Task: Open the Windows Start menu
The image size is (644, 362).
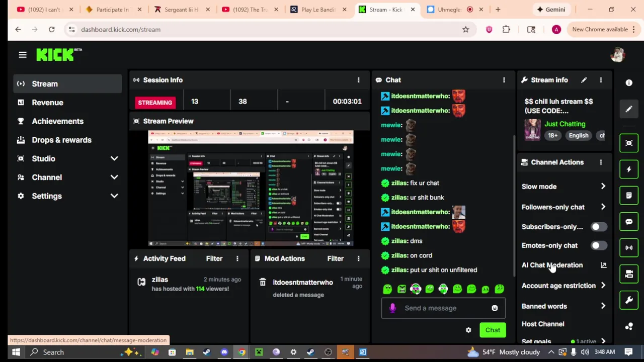Action: tap(16, 352)
